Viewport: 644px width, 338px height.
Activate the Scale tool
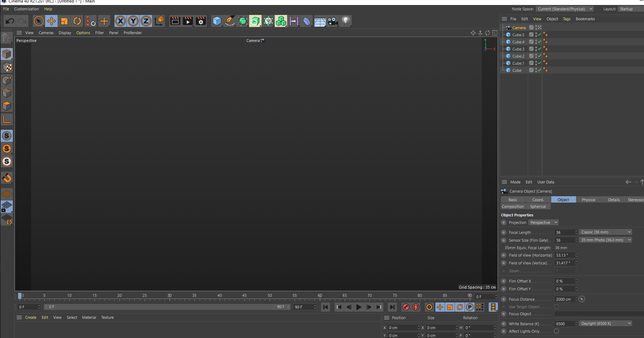click(x=64, y=21)
